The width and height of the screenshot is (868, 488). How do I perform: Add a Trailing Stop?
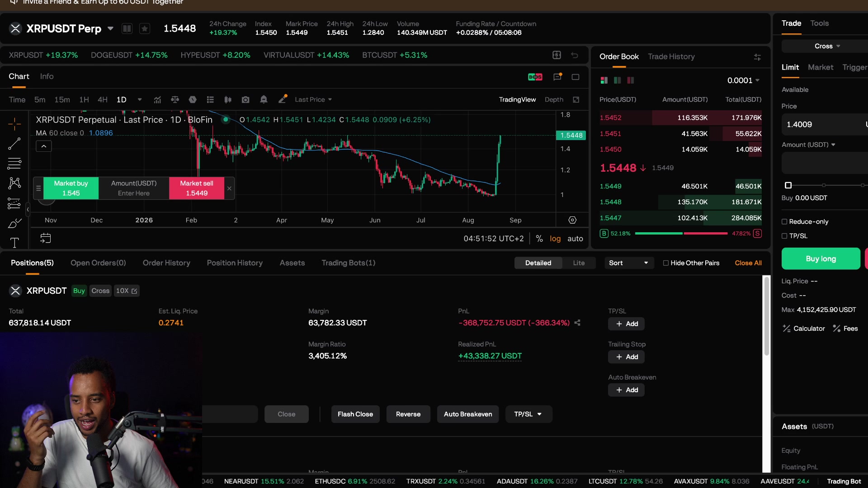point(626,357)
